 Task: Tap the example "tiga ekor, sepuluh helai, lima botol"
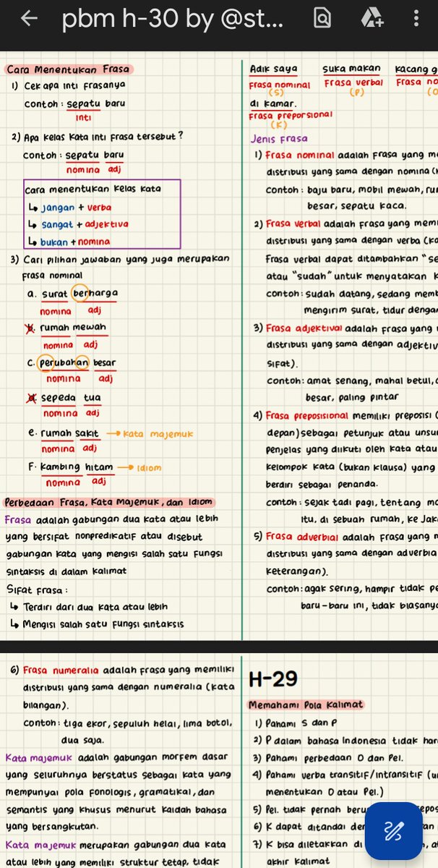pyautogui.click(x=147, y=723)
